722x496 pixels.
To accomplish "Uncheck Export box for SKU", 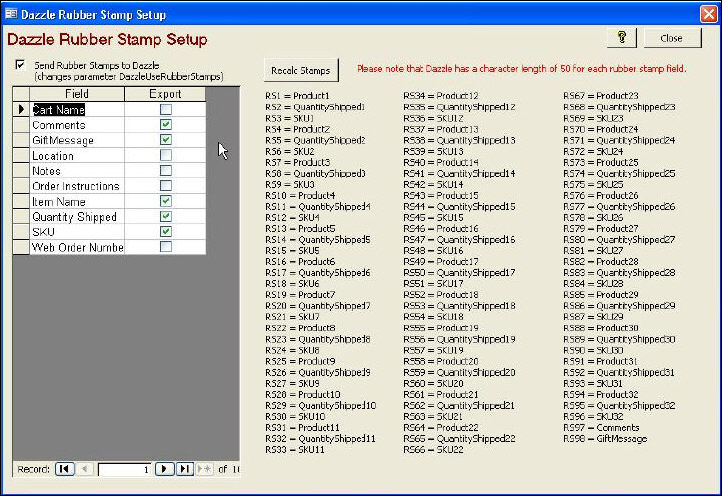I will [166, 231].
